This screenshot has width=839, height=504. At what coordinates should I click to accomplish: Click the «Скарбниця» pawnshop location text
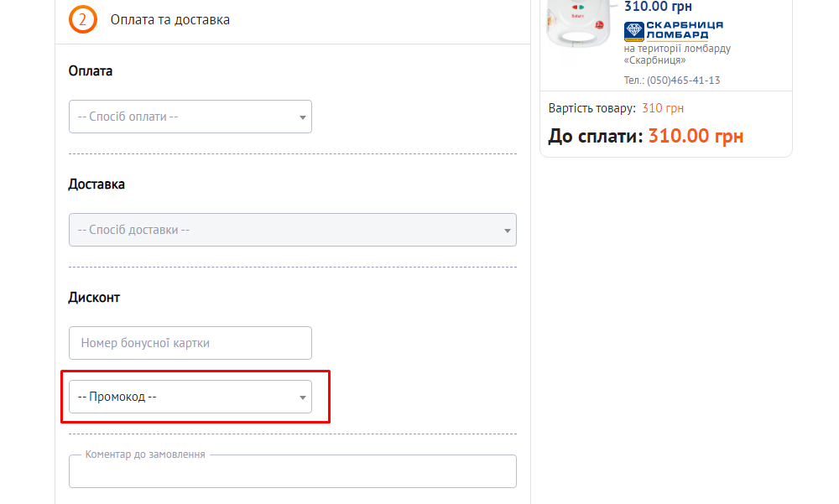(x=654, y=60)
